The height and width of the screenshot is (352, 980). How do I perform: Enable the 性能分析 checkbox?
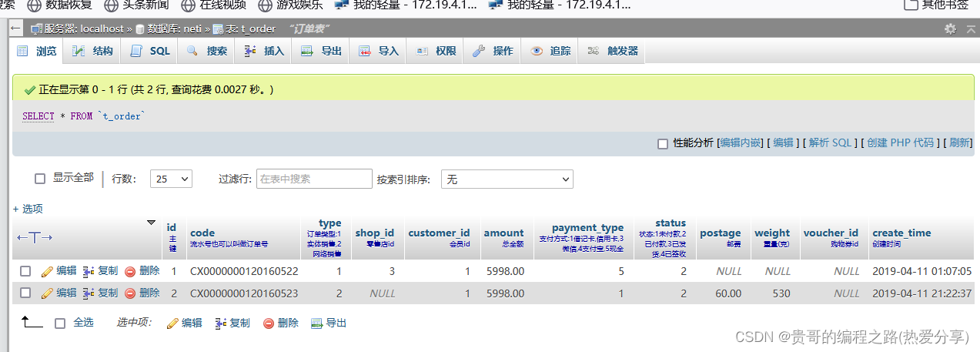pyautogui.click(x=663, y=143)
